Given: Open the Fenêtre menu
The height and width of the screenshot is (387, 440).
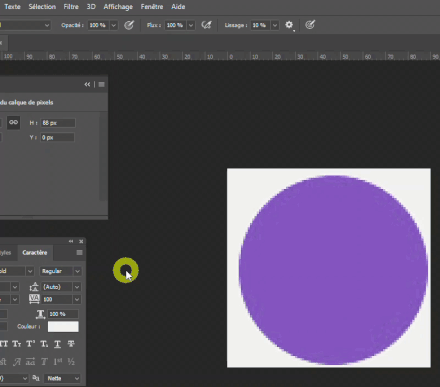Looking at the screenshot, I should pyautogui.click(x=152, y=7).
